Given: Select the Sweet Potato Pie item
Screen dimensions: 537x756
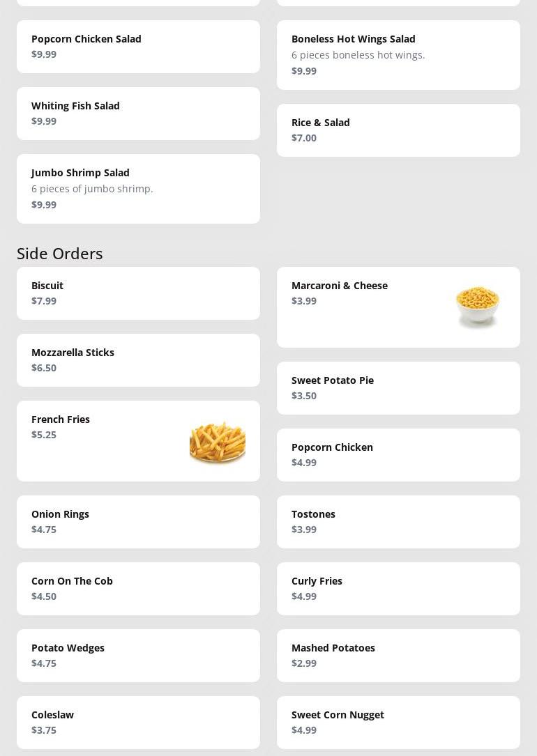Looking at the screenshot, I should click(x=398, y=388).
